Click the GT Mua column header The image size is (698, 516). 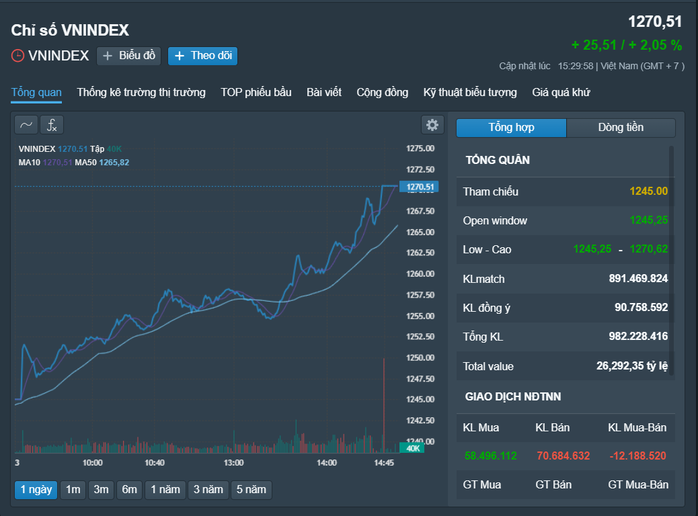click(x=482, y=485)
